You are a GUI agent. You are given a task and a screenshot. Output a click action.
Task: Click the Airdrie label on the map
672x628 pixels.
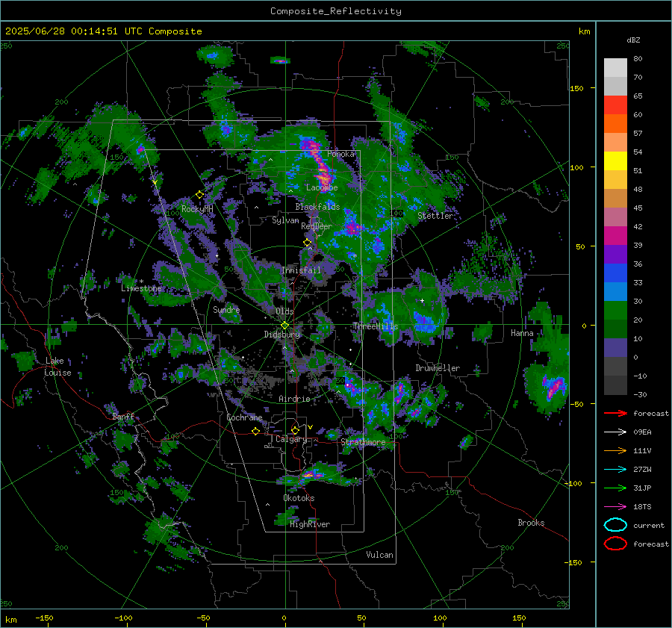click(294, 399)
